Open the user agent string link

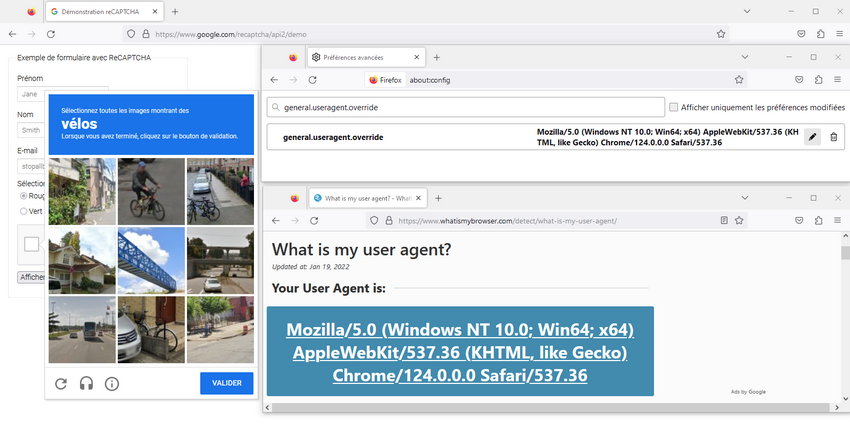coord(460,352)
